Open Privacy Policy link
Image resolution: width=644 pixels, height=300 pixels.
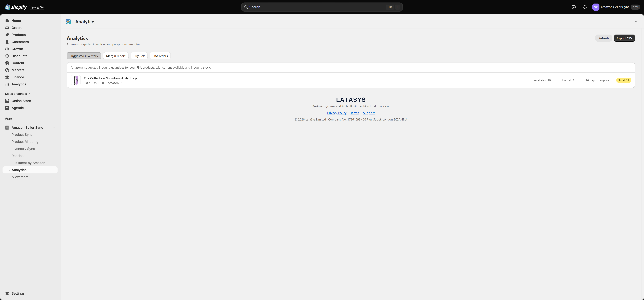pyautogui.click(x=337, y=113)
